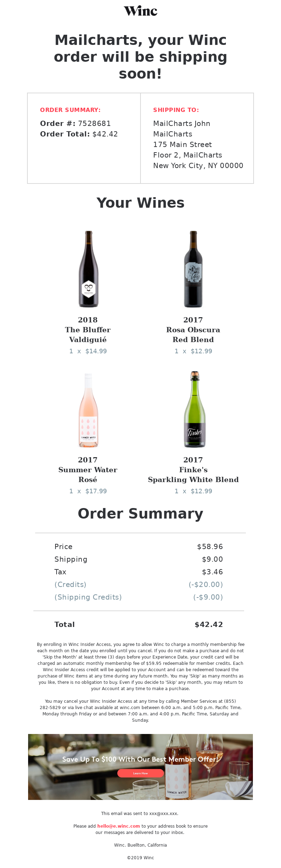Select the Summer Water Rosé bottle image
Viewport: 281px width, 868px height.
pos(88,409)
